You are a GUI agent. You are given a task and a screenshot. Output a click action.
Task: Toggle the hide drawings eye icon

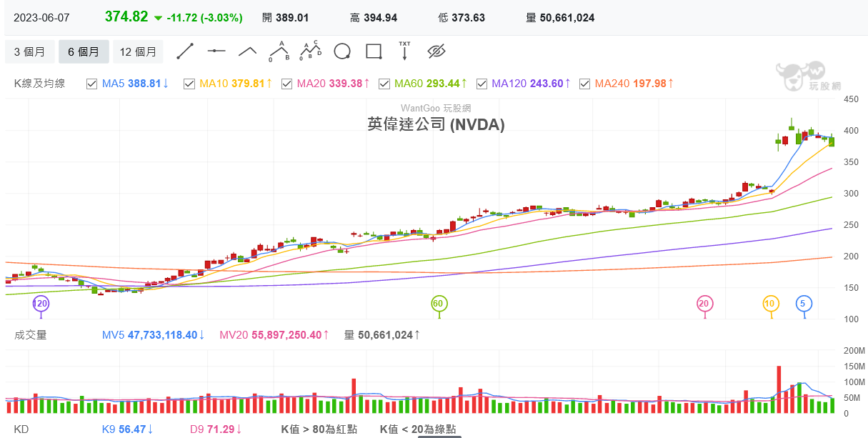(437, 51)
